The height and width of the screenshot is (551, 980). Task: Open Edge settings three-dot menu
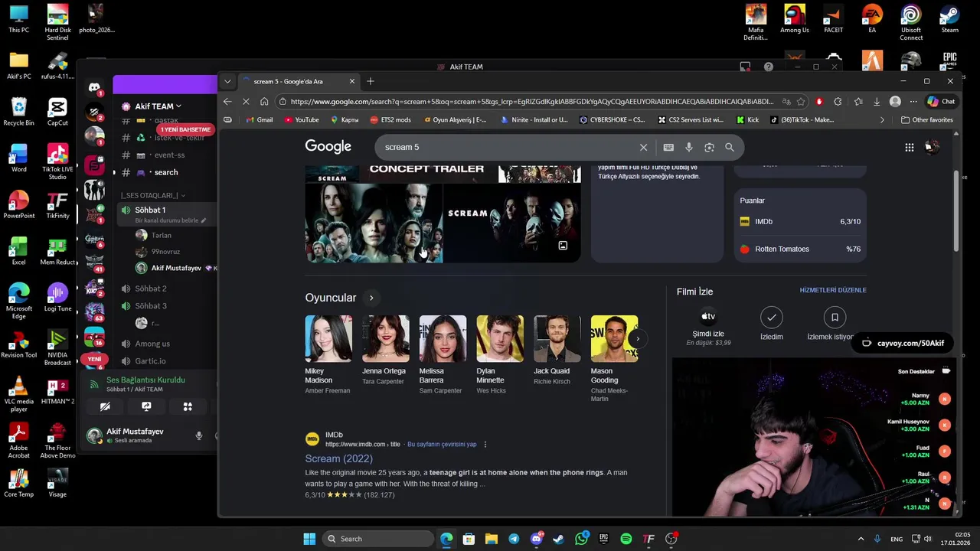tap(913, 101)
